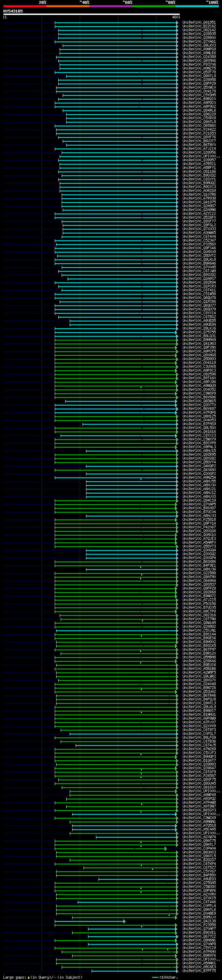Open the UniRef100_P21653 hit label

199,133
